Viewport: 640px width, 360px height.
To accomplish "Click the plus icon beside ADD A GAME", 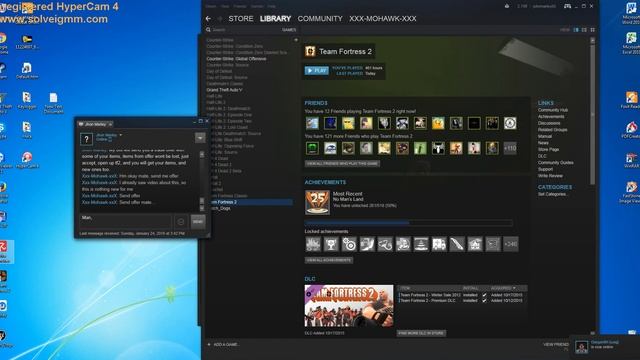I will point(209,344).
